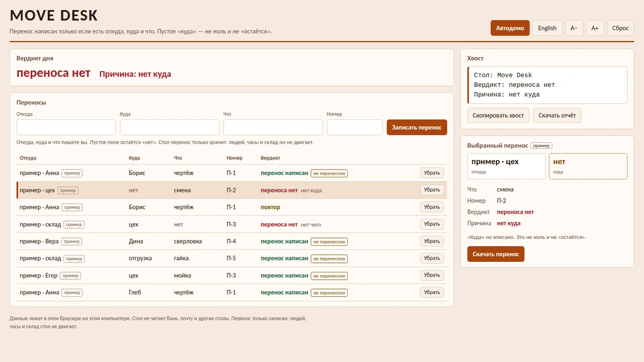Click the Глеб cell

click(135, 293)
